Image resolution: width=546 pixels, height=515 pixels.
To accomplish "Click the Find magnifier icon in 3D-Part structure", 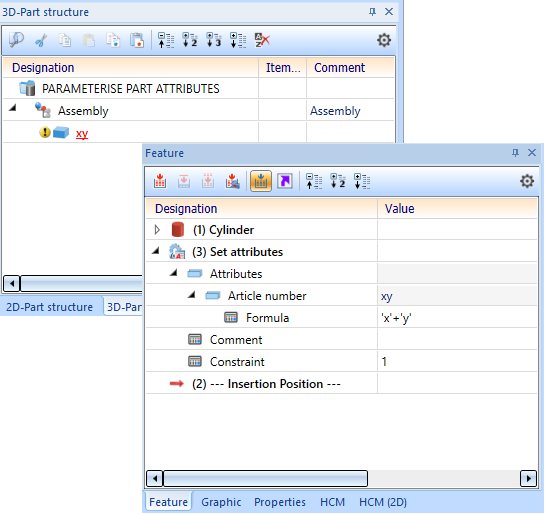I will 16,40.
